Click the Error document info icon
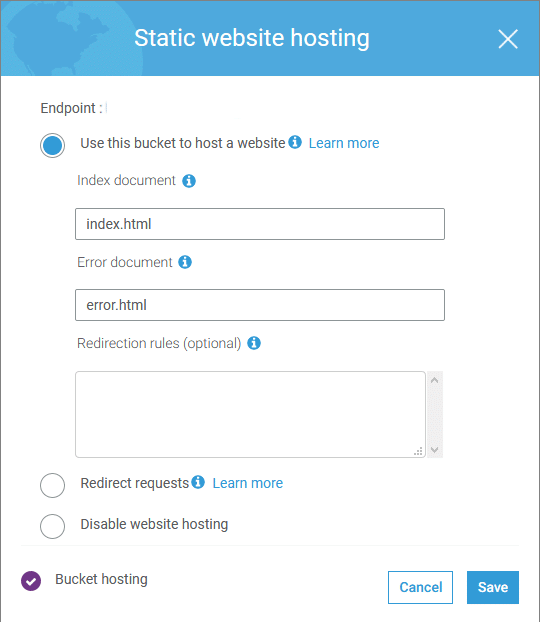This screenshot has height=622, width=540. click(x=185, y=262)
